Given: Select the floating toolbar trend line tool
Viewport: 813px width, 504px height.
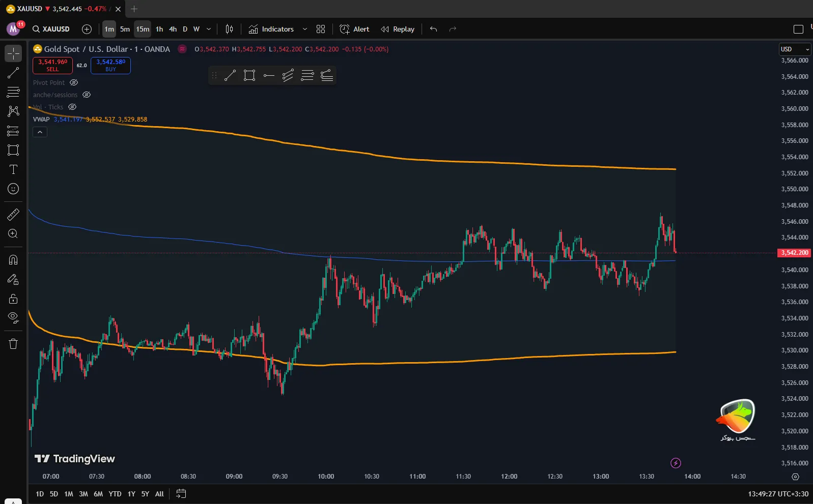Looking at the screenshot, I should 230,76.
